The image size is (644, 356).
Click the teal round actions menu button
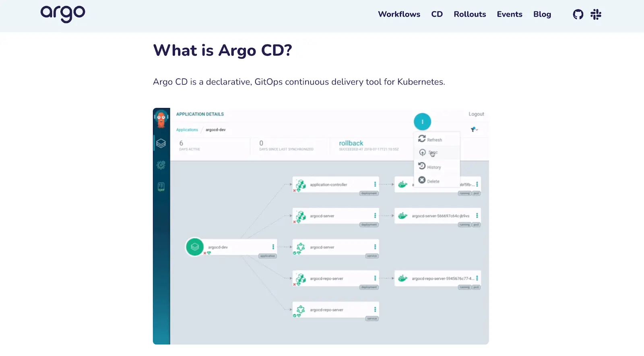point(422,122)
